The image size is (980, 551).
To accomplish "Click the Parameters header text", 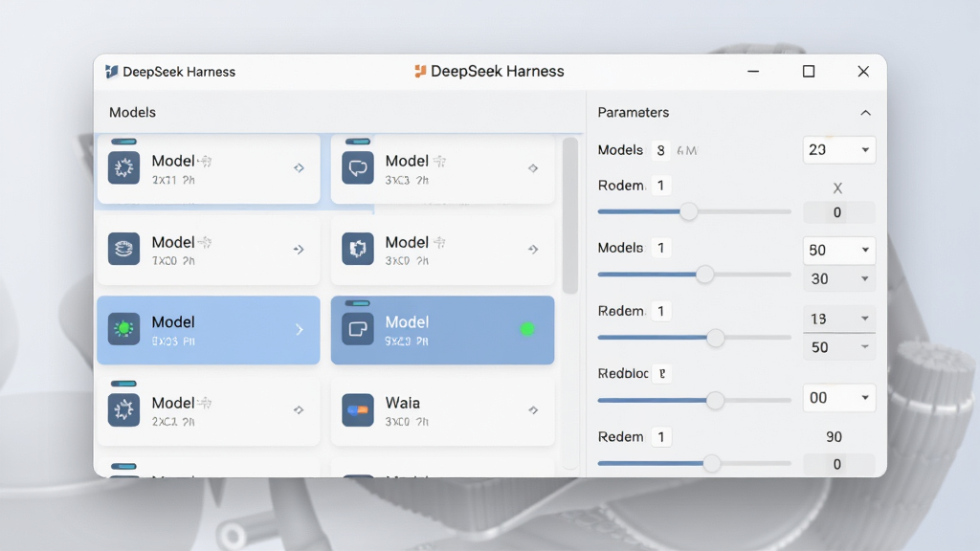I will pos(634,113).
